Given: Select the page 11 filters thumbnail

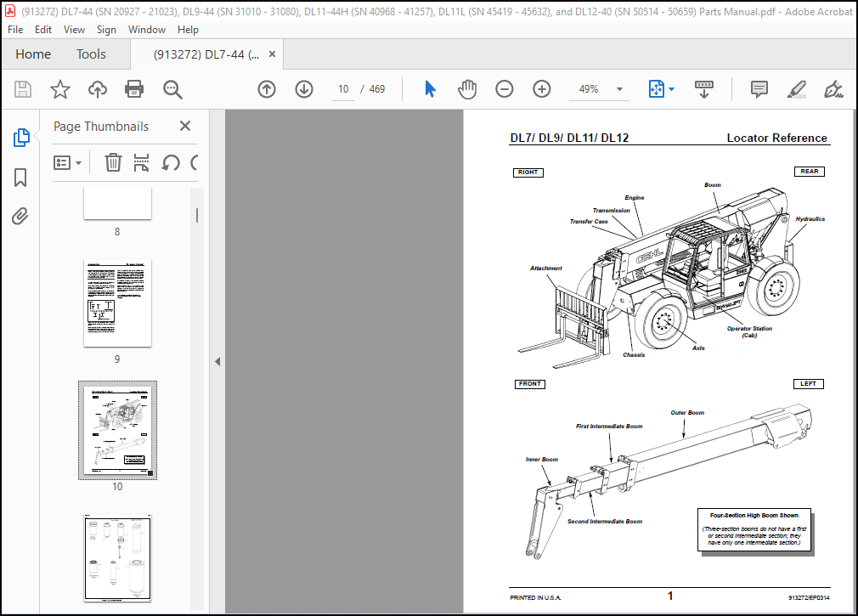Looking at the screenshot, I should [x=117, y=558].
